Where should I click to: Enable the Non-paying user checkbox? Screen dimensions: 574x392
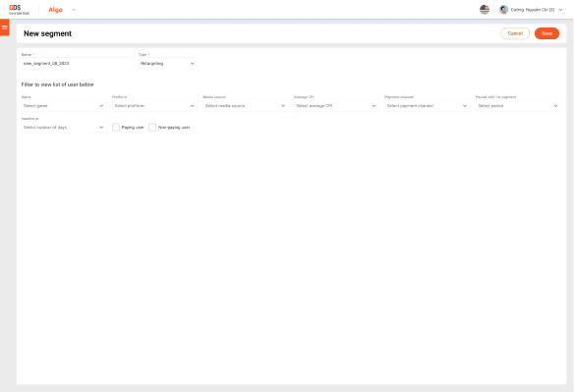[152, 128]
